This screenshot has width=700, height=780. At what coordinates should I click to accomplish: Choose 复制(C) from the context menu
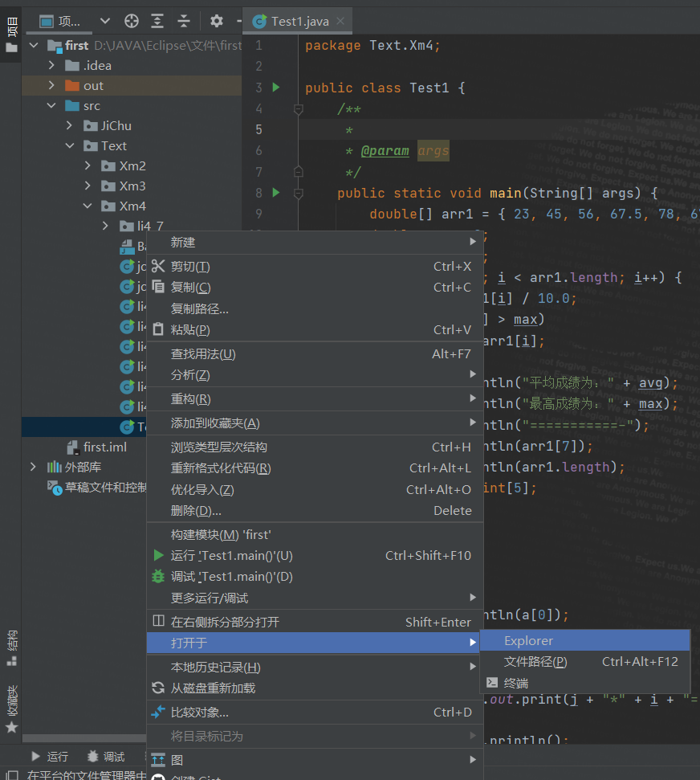[315, 287]
